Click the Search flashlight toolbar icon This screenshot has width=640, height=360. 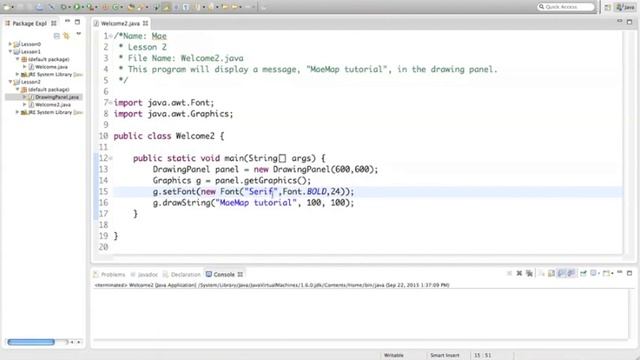[141, 7]
